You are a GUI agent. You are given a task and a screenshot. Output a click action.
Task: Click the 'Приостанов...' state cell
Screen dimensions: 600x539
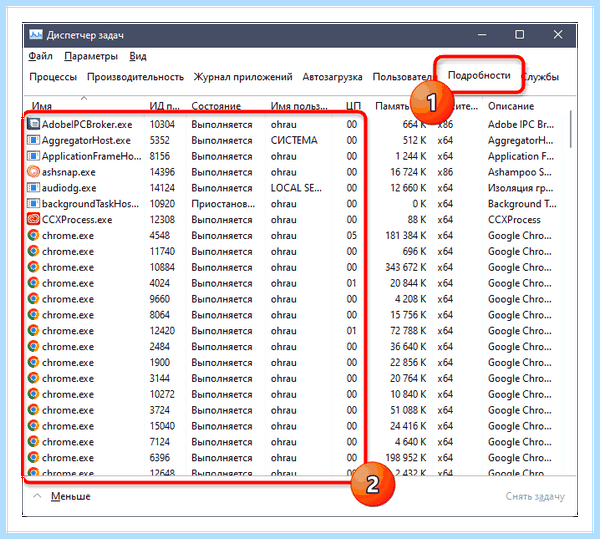223,204
